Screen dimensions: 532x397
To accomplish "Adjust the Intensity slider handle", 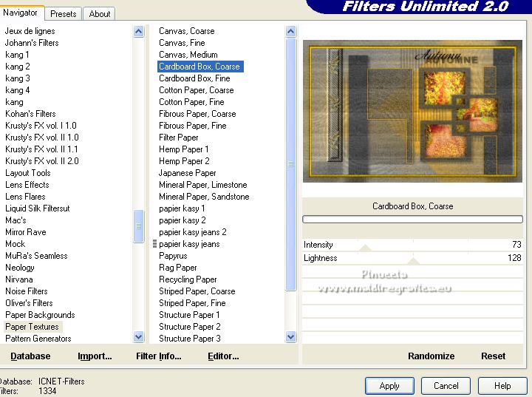I will (x=365, y=248).
